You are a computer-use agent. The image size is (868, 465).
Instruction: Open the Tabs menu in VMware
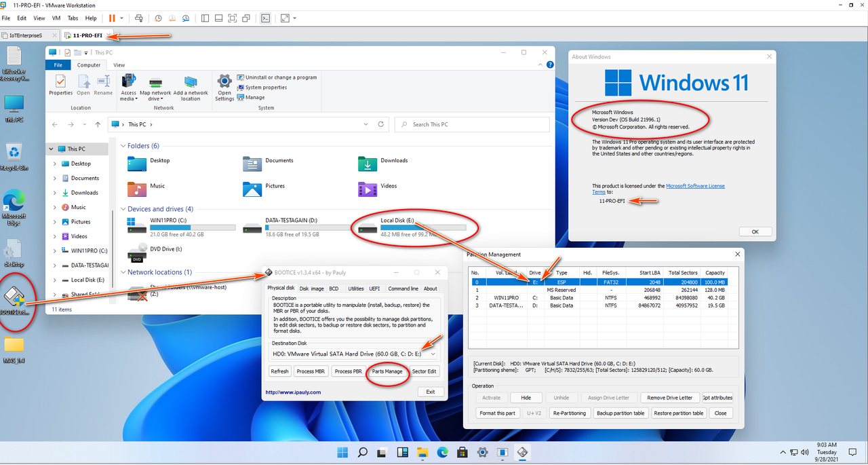pos(73,18)
